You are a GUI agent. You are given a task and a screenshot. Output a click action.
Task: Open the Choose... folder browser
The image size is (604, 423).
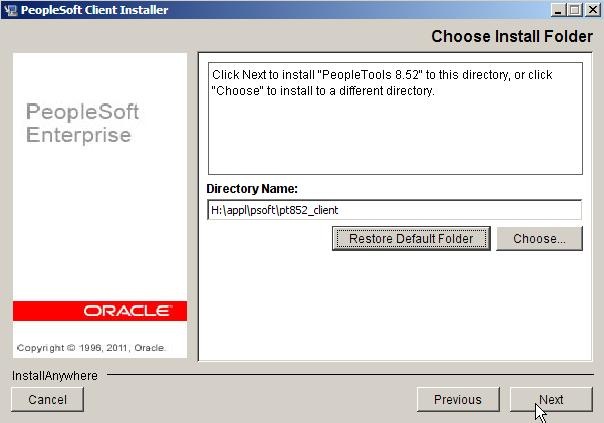(x=539, y=238)
